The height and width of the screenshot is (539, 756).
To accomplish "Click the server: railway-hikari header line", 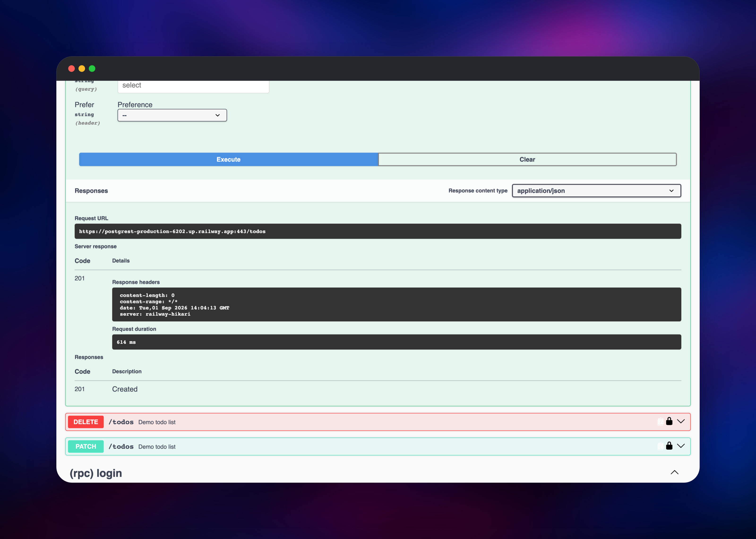I will click(155, 314).
